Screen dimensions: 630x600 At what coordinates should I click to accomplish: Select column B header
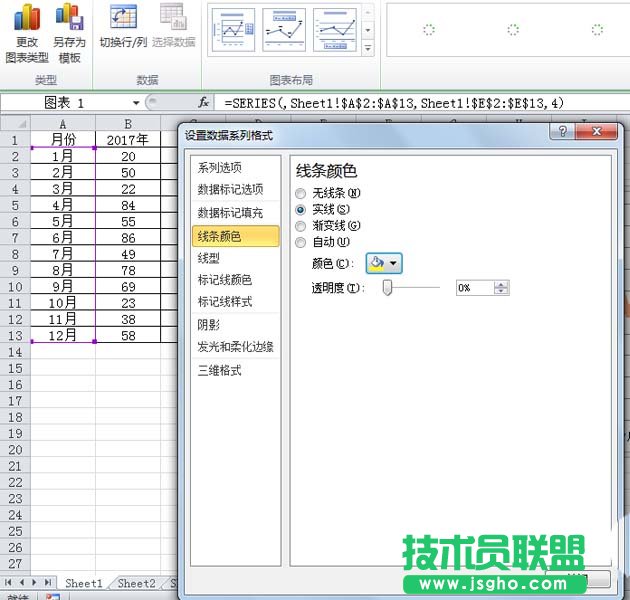128,123
